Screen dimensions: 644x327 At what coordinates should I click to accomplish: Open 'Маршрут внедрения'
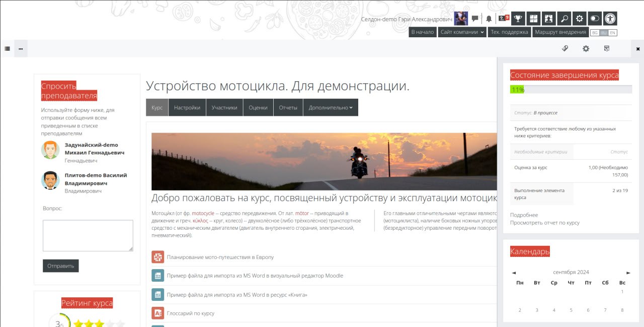click(x=560, y=32)
